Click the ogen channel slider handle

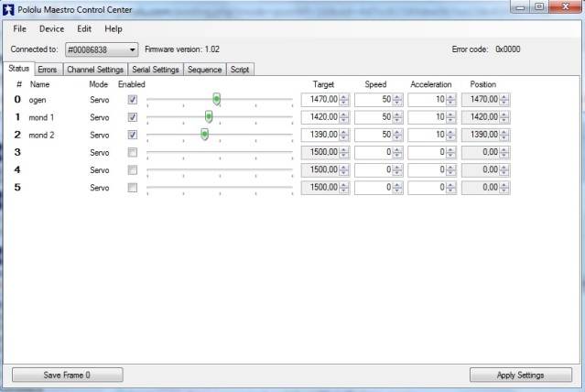(216, 99)
